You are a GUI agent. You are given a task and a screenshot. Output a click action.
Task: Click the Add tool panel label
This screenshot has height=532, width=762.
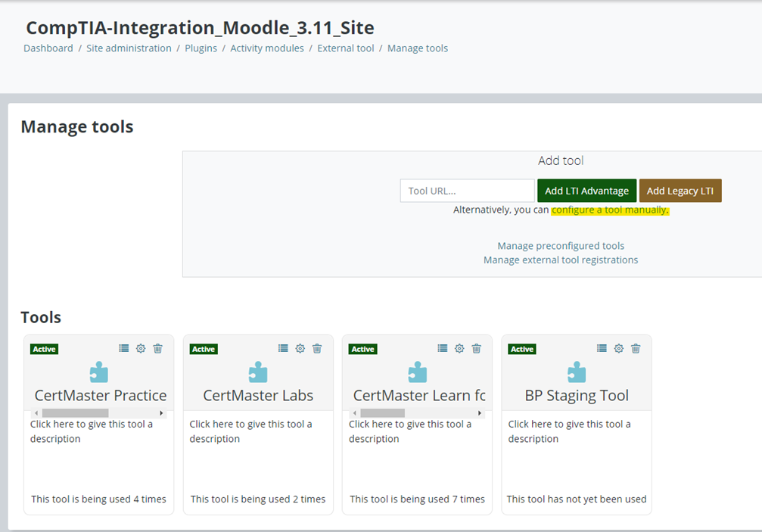pyautogui.click(x=561, y=161)
